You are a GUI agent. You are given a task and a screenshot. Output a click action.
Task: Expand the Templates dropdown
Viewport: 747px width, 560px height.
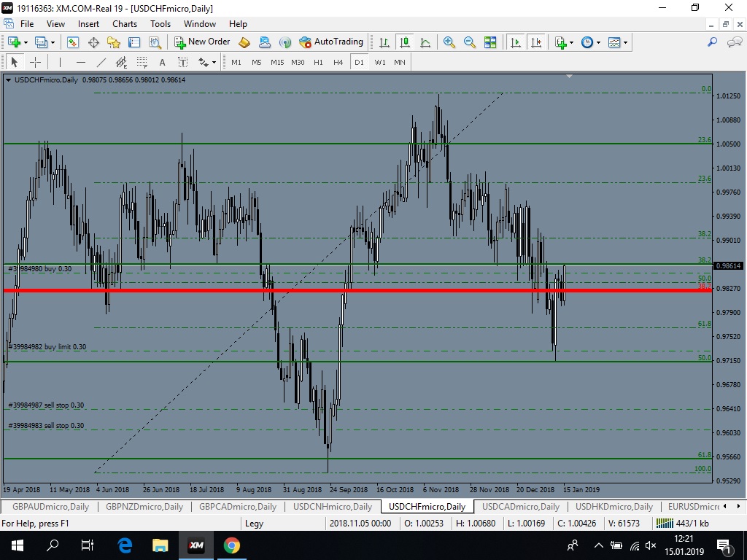(x=625, y=42)
